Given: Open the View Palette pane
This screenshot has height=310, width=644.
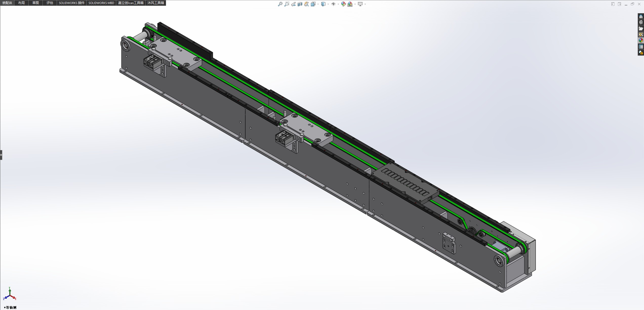Looking at the screenshot, I should (x=641, y=35).
